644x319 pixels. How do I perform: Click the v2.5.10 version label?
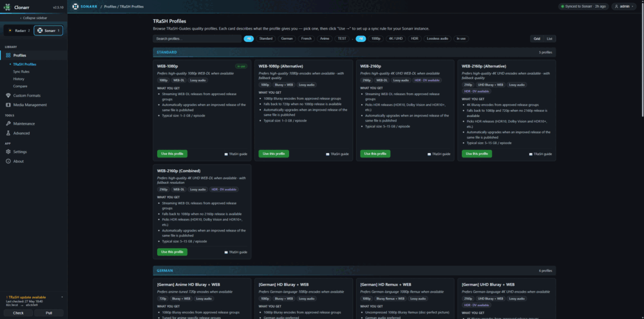point(58,7)
